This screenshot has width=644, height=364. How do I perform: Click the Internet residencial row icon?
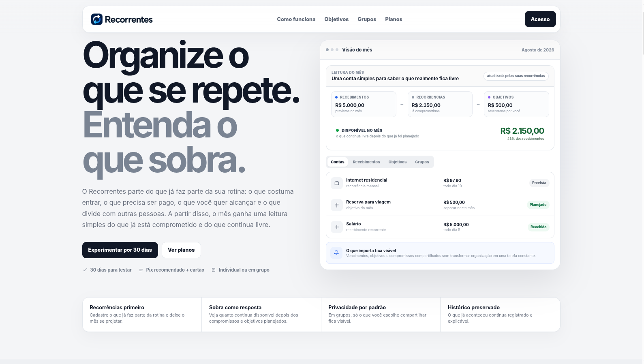(x=336, y=183)
